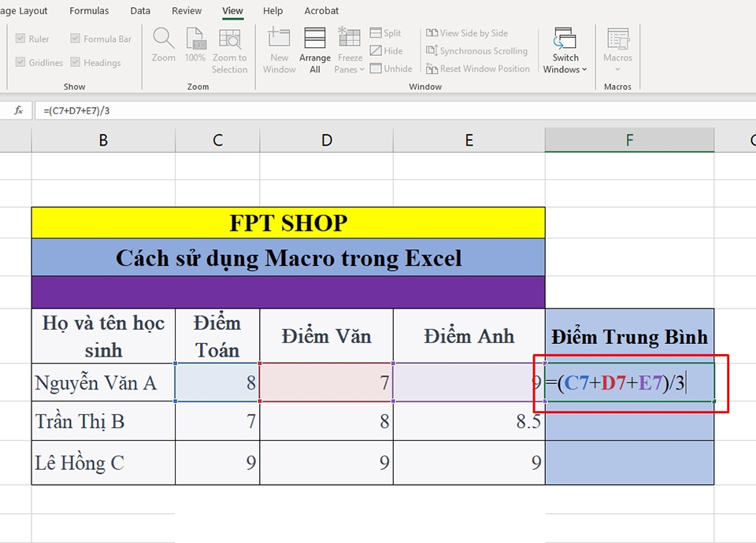Screen dimensions: 756x543
Task: Click the 'Nguyễn Văn A' cell
Action: click(x=103, y=382)
